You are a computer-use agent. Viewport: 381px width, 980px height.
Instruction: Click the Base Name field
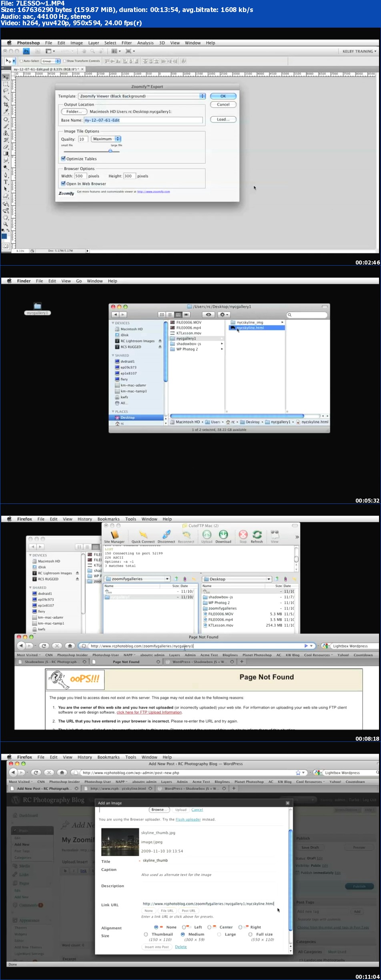[143, 120]
